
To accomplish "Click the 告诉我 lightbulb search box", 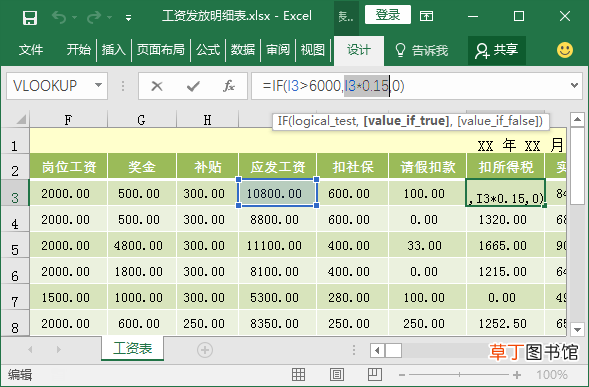I will click(x=421, y=50).
